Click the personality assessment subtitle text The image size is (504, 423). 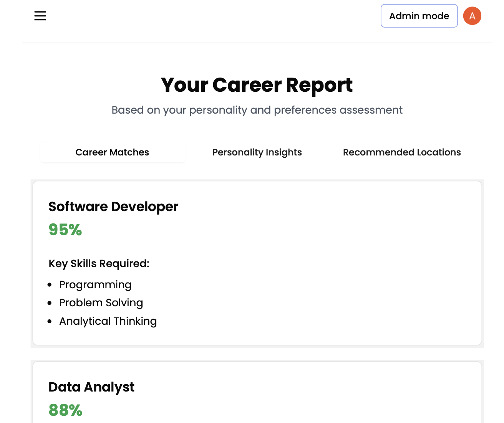[257, 110]
